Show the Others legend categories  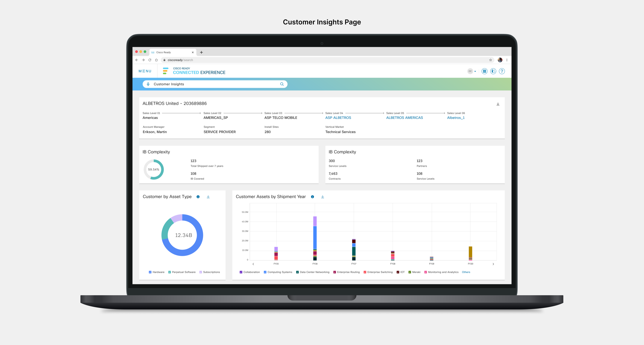(x=466, y=272)
